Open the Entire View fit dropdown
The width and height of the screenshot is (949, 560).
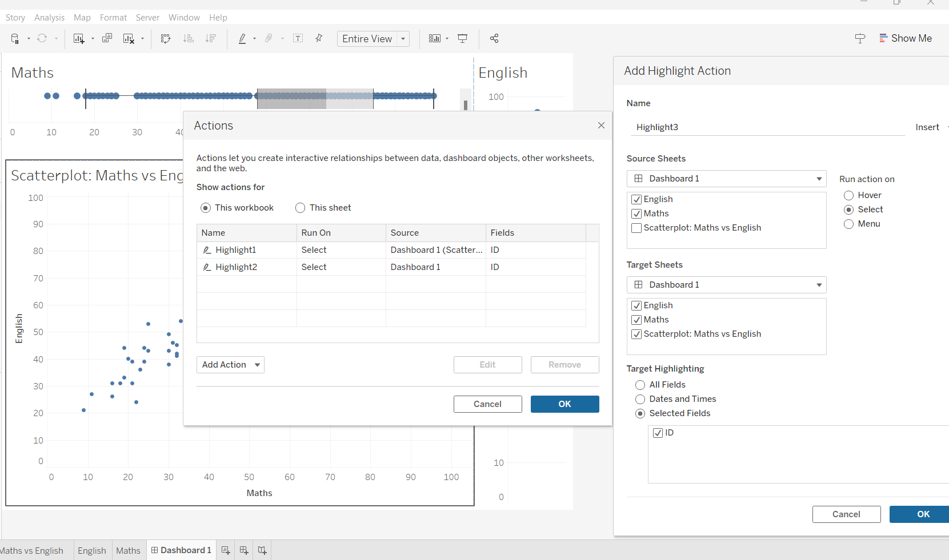click(x=403, y=39)
